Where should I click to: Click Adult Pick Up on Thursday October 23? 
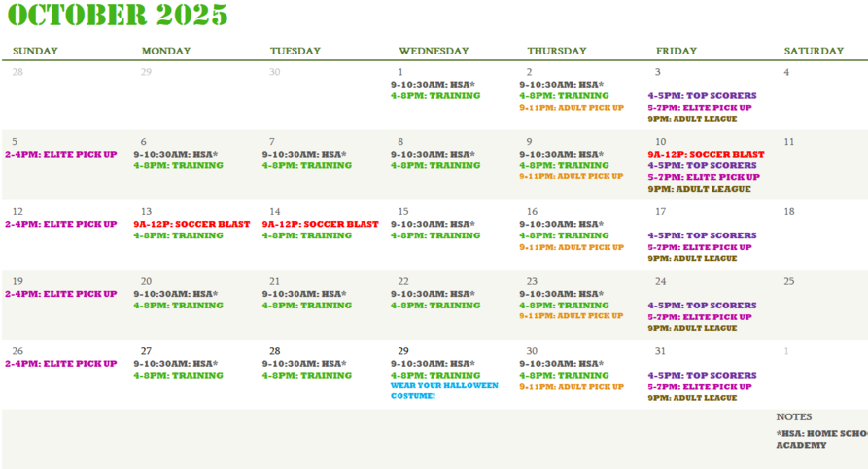coord(571,316)
